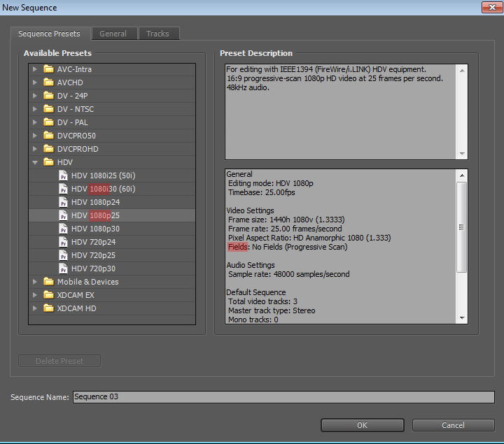Expand the AVCHD preset folder arrow

point(35,83)
